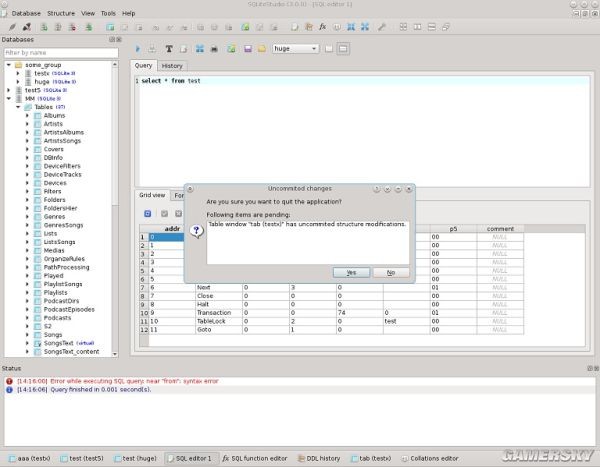The image size is (600, 467).
Task: Click the explain query icon beside execute
Action: [152, 49]
